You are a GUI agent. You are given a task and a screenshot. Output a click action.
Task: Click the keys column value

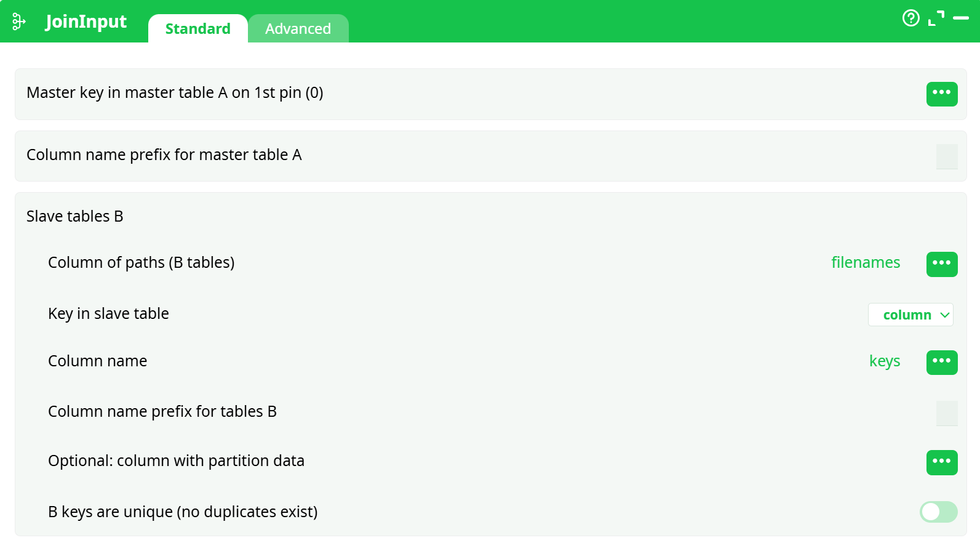point(884,361)
